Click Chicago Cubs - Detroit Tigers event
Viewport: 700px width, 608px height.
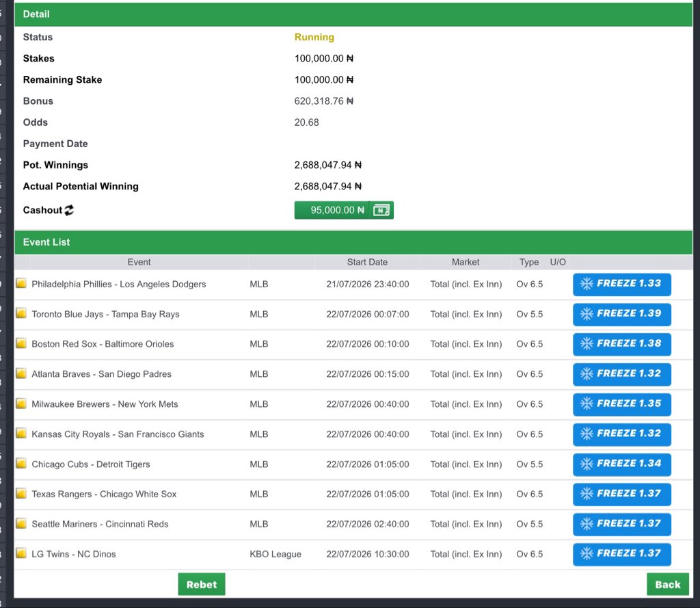91,464
